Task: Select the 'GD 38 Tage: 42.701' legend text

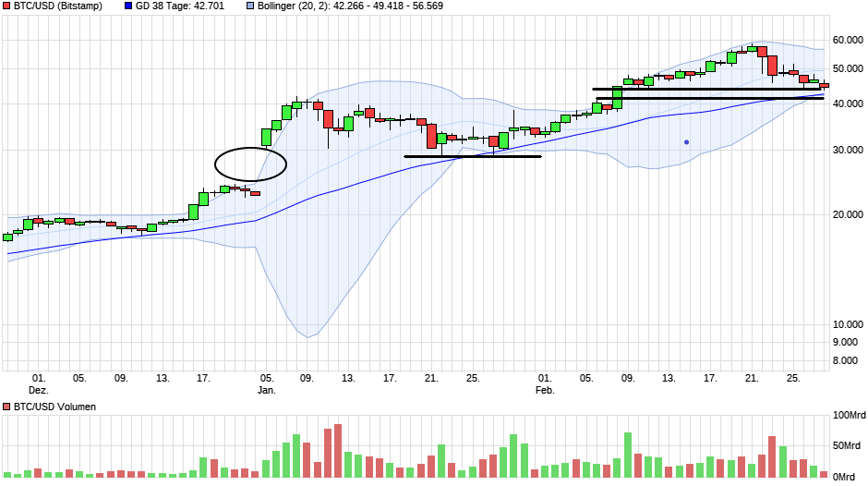Action: pos(180,6)
